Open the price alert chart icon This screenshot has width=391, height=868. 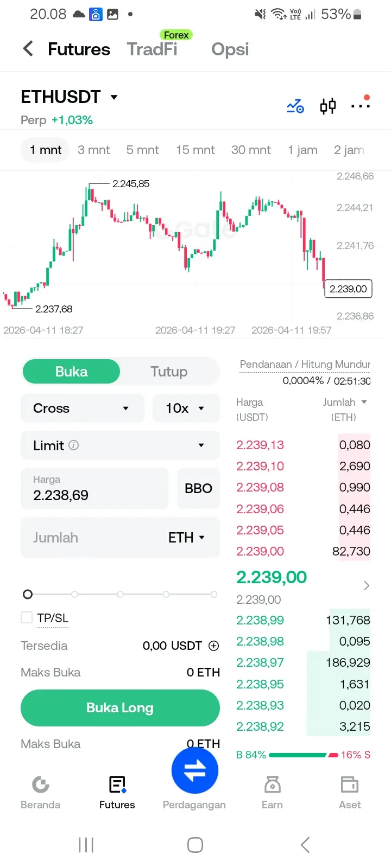295,106
